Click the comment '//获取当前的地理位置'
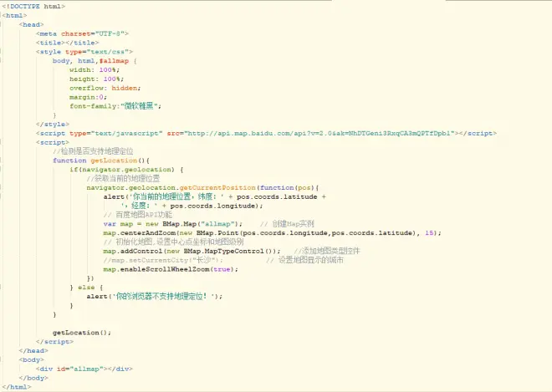Image resolution: width=552 pixels, height=392 pixels. point(123,178)
